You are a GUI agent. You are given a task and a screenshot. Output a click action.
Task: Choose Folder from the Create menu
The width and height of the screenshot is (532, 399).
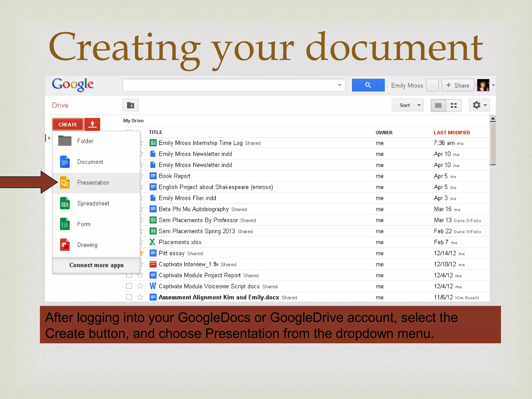(96, 141)
